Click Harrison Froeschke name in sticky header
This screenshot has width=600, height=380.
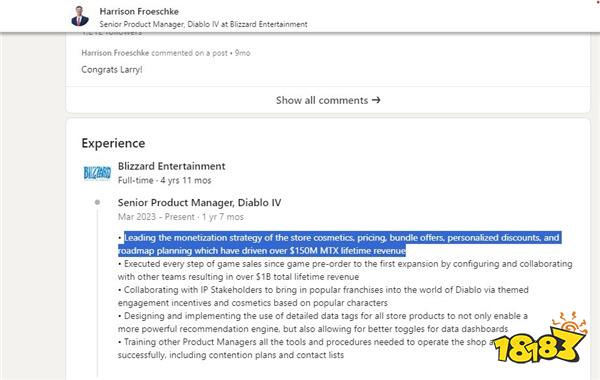[x=139, y=11]
